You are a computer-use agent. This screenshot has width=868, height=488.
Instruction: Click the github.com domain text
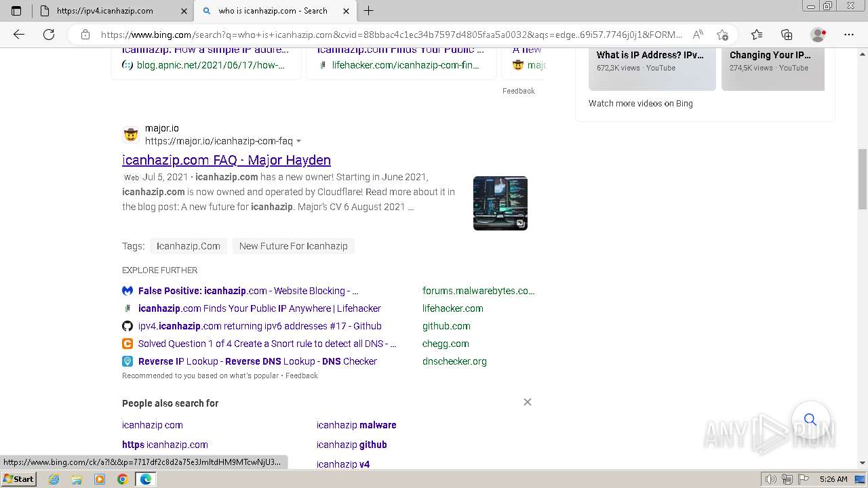pyautogui.click(x=446, y=326)
